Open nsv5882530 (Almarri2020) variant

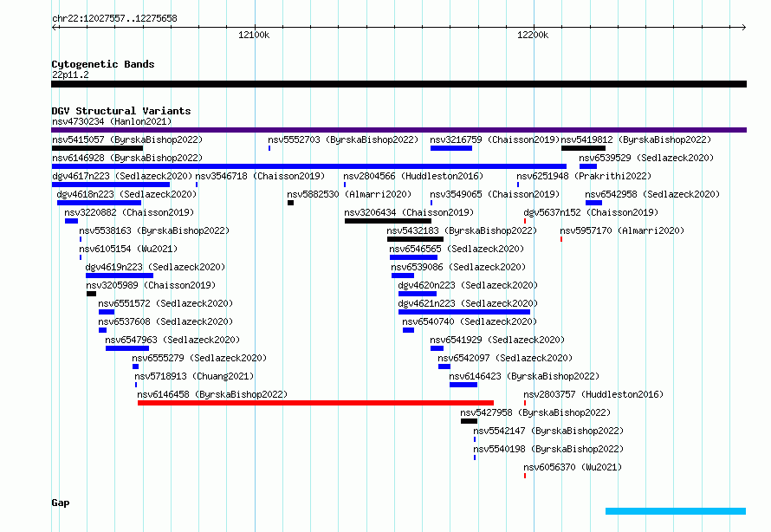(349, 194)
